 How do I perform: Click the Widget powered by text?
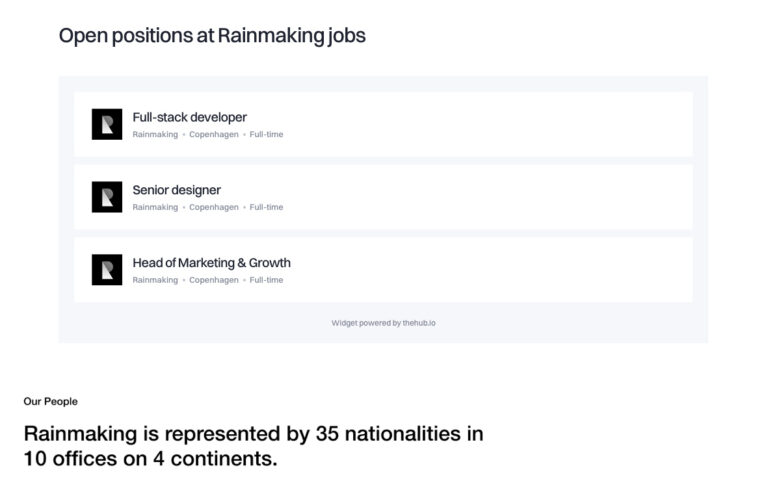[366, 323]
